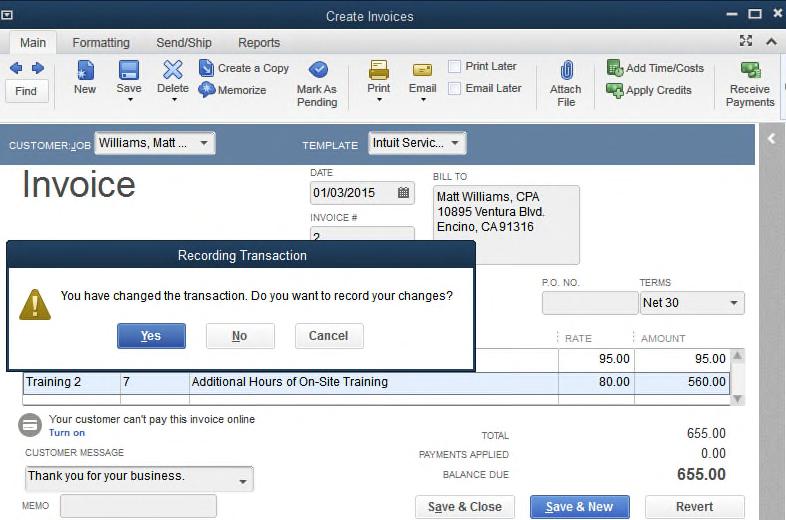Click the AMOUNT column header

[x=663, y=338]
